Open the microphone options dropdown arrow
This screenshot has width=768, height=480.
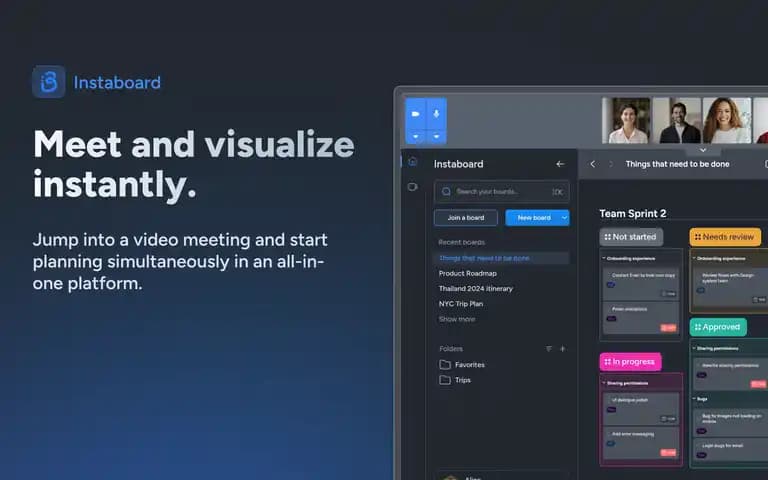[436, 137]
